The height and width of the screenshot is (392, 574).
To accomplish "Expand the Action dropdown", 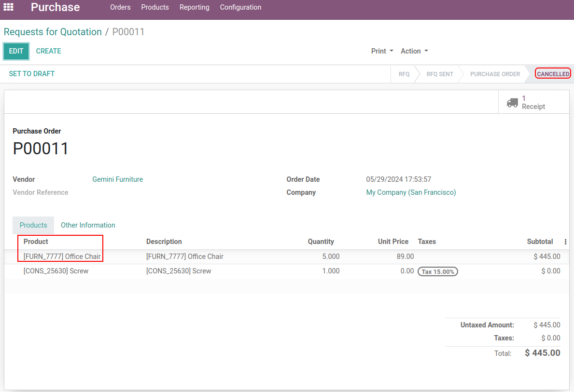I will click(414, 51).
